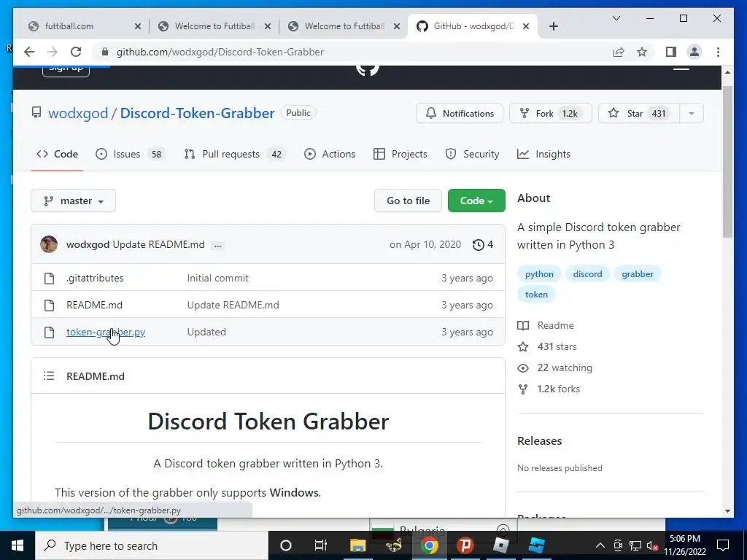Open the notification center icon
Viewport: 747px width, 560px height.
pyautogui.click(x=723, y=545)
